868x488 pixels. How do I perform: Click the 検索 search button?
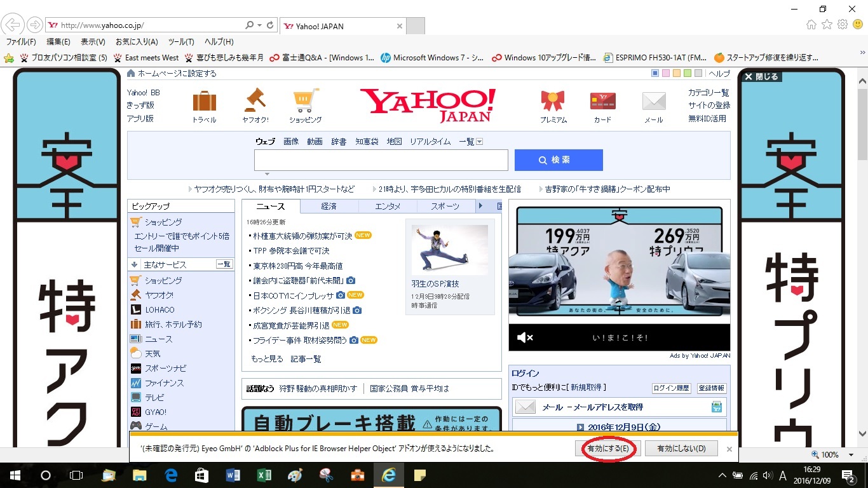[x=559, y=160]
